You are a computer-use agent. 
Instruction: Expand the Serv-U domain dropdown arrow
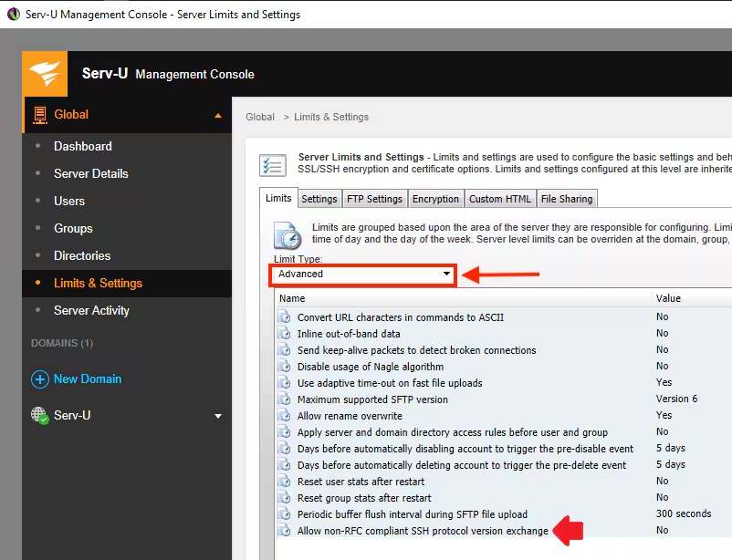(218, 416)
